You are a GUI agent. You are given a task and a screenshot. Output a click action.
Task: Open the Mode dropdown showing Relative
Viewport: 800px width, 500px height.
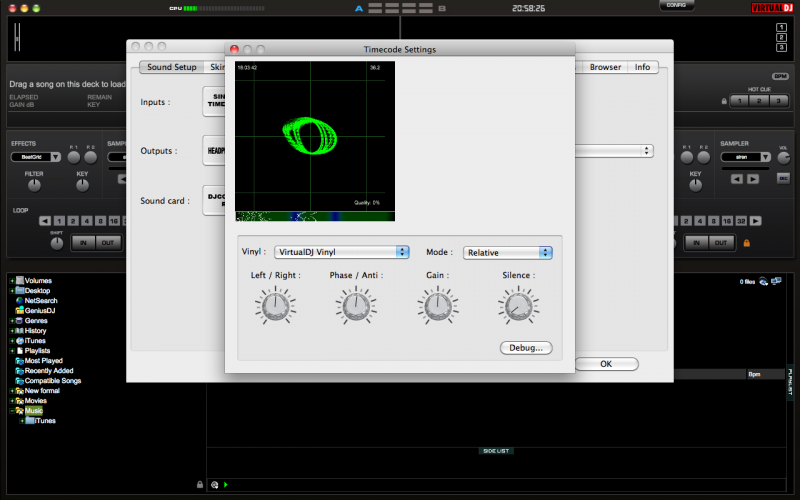click(x=507, y=253)
